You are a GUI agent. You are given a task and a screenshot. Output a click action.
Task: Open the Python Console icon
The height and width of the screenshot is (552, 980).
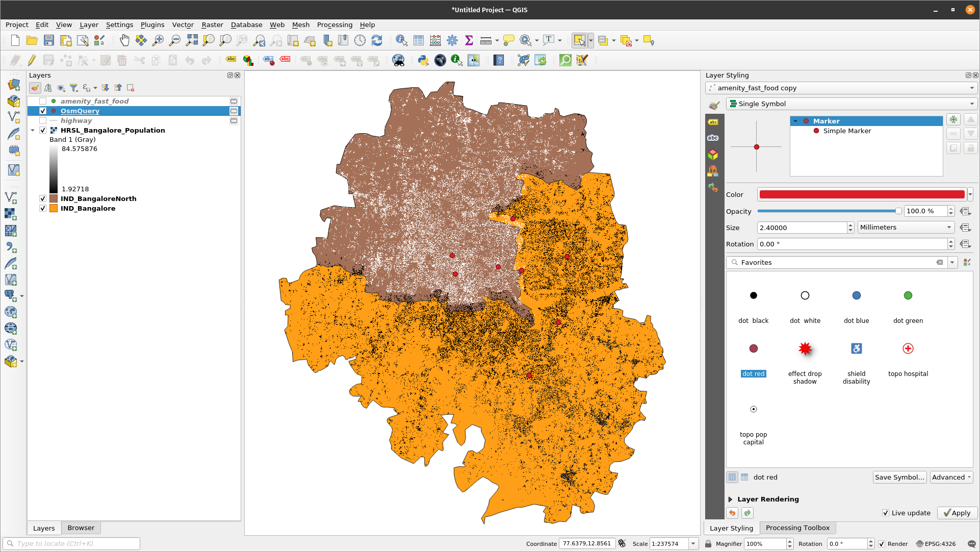pos(423,60)
